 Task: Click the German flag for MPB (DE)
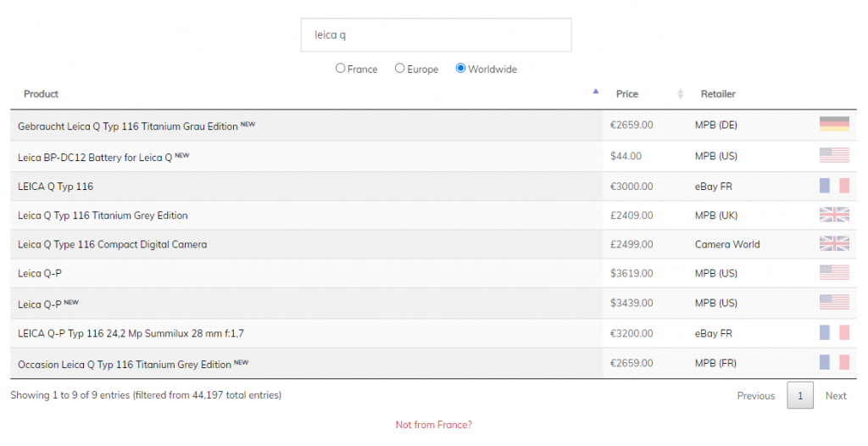coord(834,125)
